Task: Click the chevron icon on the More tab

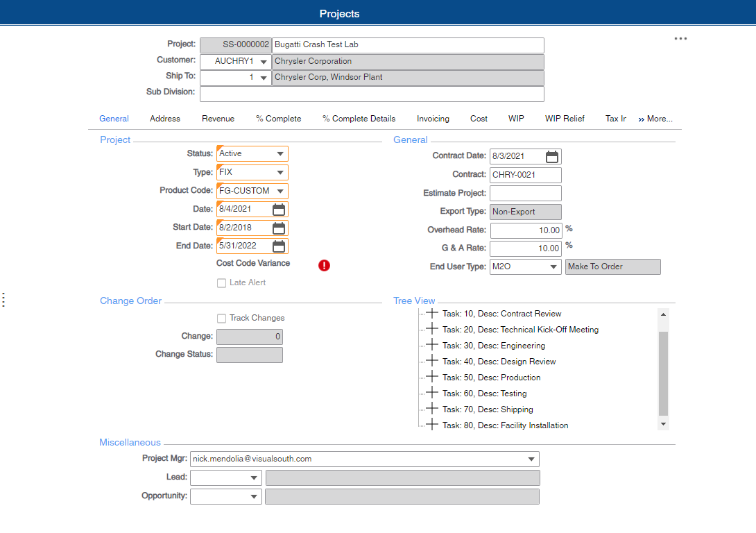Action: click(x=641, y=118)
